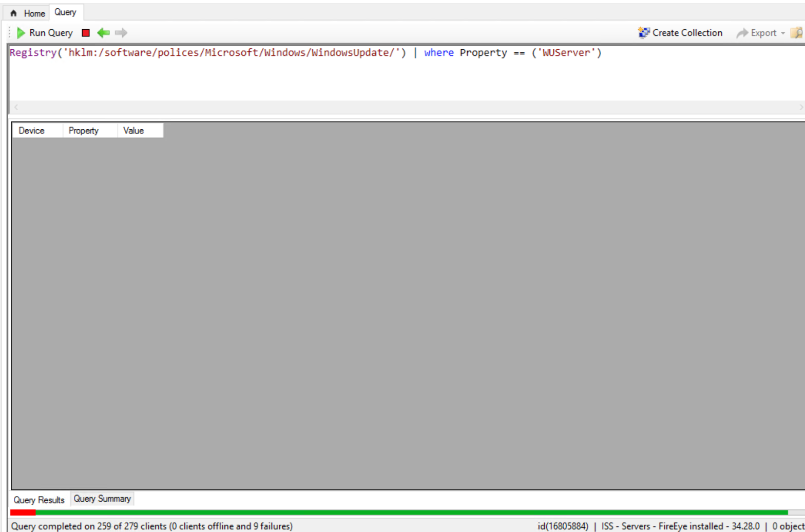Click the Export label
The image size is (805, 532).
click(763, 33)
